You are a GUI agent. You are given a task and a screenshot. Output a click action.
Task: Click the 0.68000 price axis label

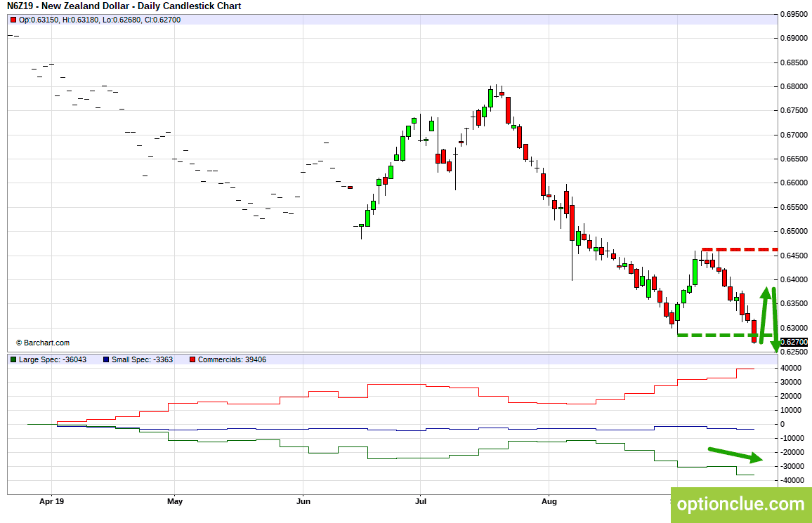[794, 86]
